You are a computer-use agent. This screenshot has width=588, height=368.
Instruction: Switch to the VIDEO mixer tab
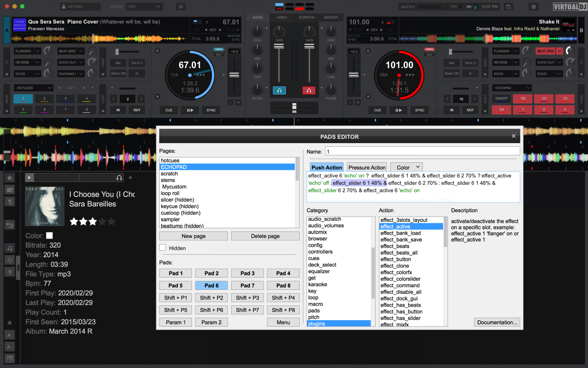tap(282, 17)
